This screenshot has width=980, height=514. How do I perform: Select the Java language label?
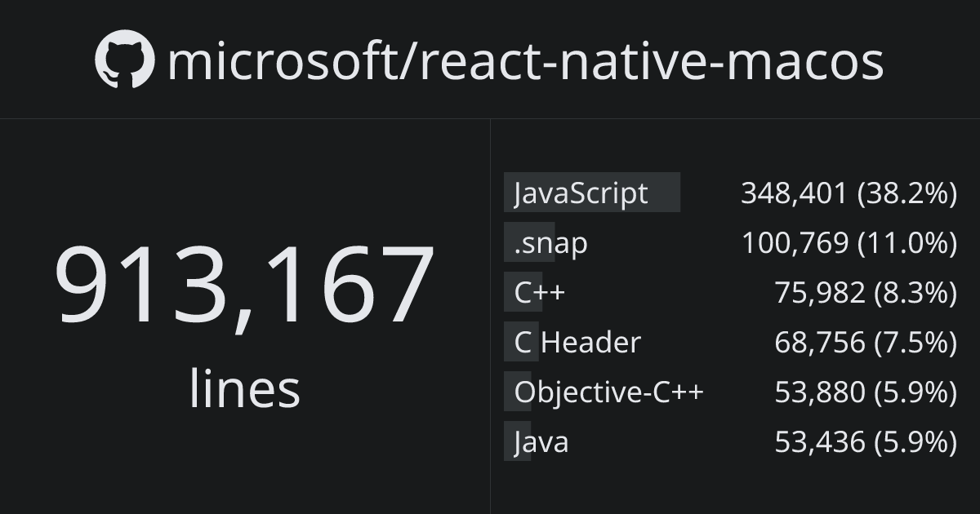pyautogui.click(x=541, y=441)
